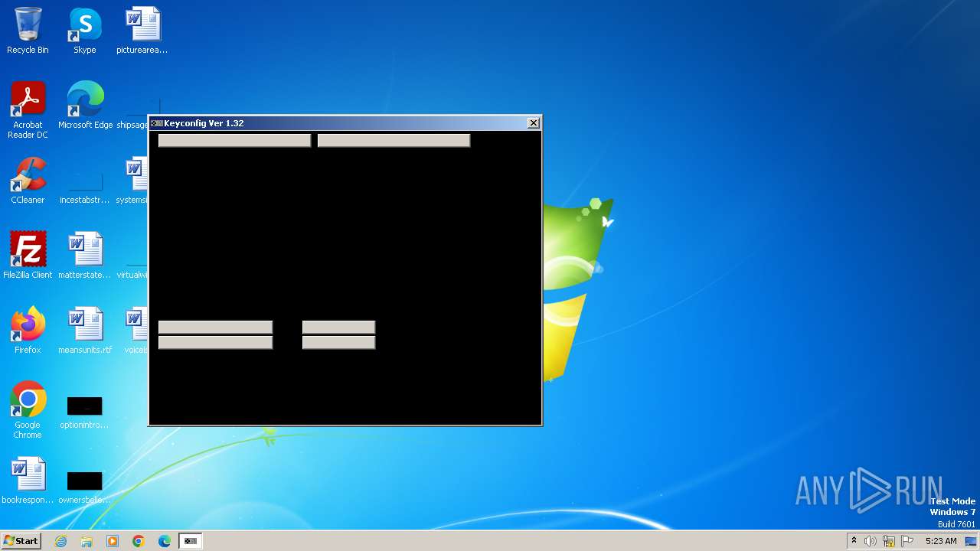
Task: Select the matterstate Word document icon
Action: (85, 256)
